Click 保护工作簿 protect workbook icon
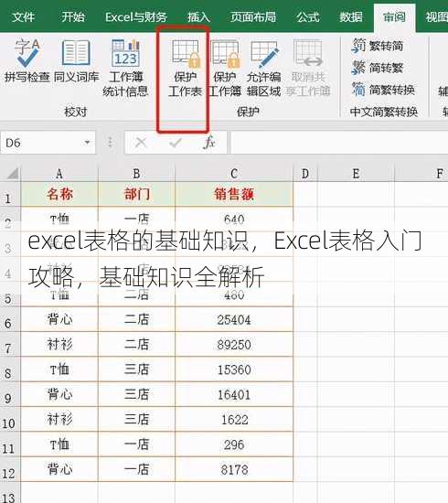The width and height of the screenshot is (448, 503). (225, 68)
